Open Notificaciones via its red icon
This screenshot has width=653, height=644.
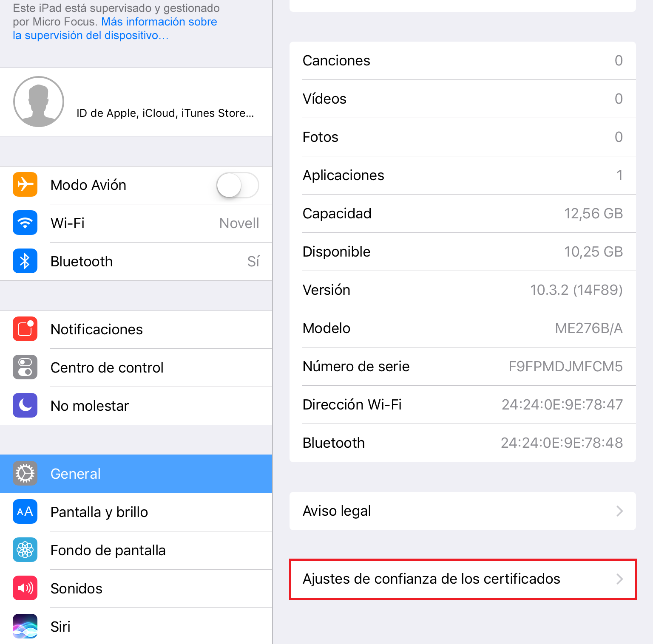25,329
